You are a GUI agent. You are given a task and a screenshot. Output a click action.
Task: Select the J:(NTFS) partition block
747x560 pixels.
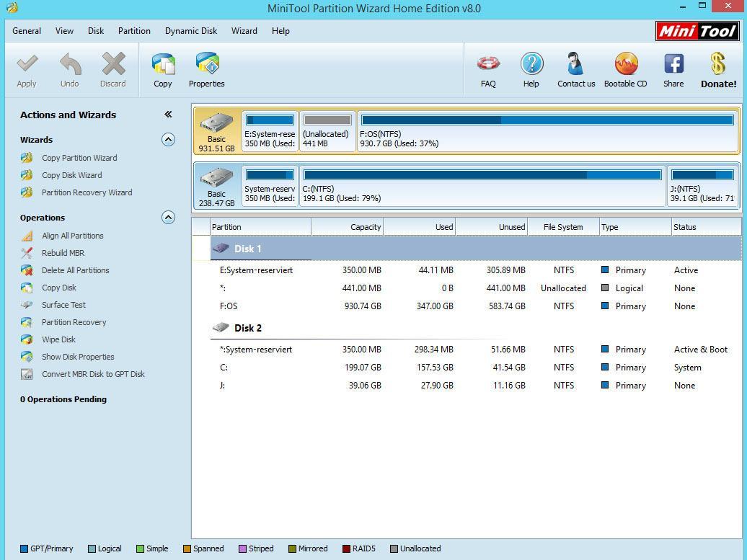click(702, 186)
